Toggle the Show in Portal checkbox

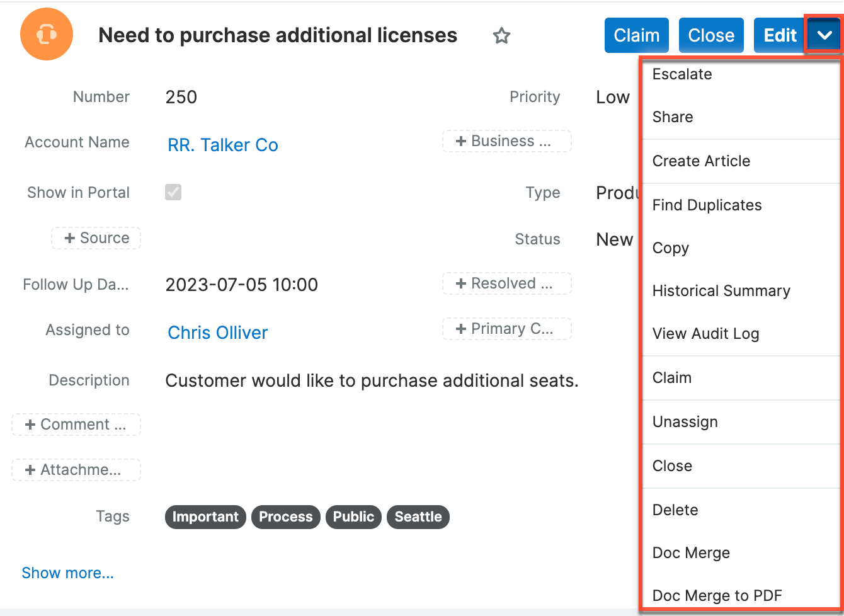pos(173,192)
